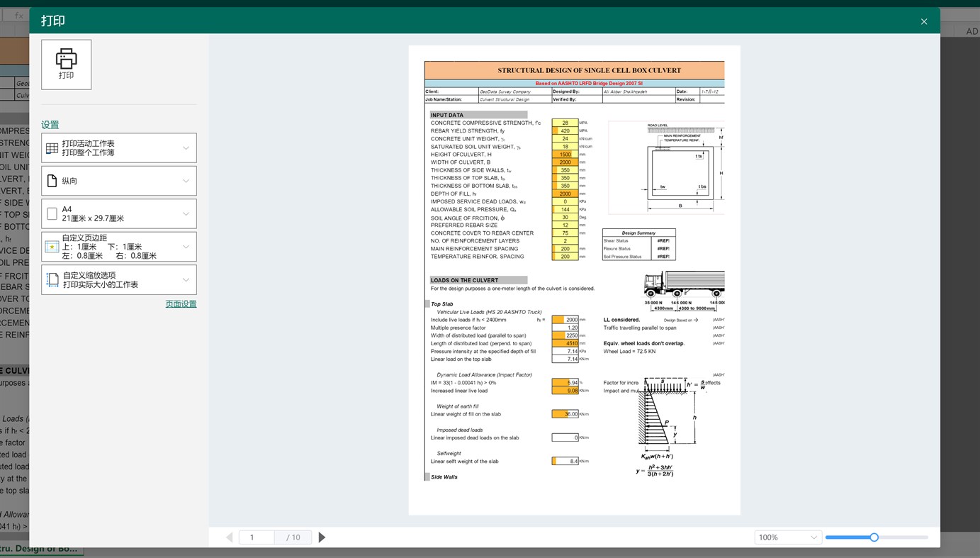This screenshot has height=558, width=980.
Task: Click the A4 paper size icon
Action: point(50,213)
